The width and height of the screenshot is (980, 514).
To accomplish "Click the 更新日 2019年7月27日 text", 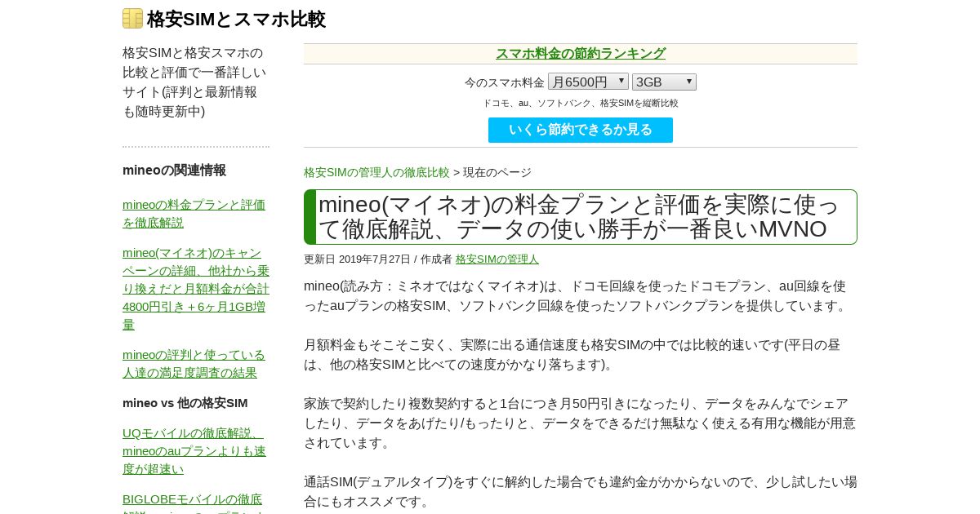I will pyautogui.click(x=357, y=259).
